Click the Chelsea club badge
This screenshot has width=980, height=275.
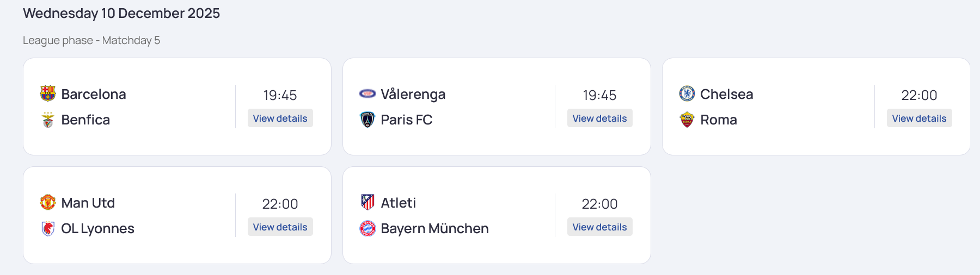coord(687,93)
